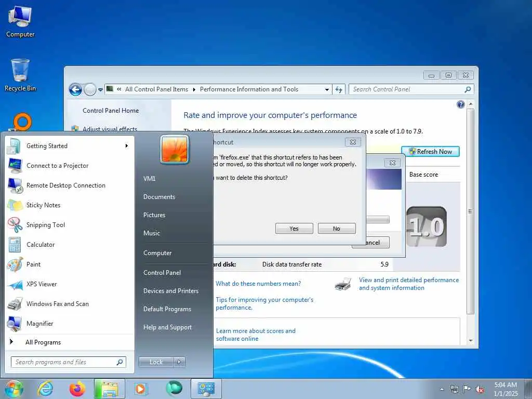Click the Back navigation arrow in Control Panel
The width and height of the screenshot is (532, 399).
pos(75,89)
